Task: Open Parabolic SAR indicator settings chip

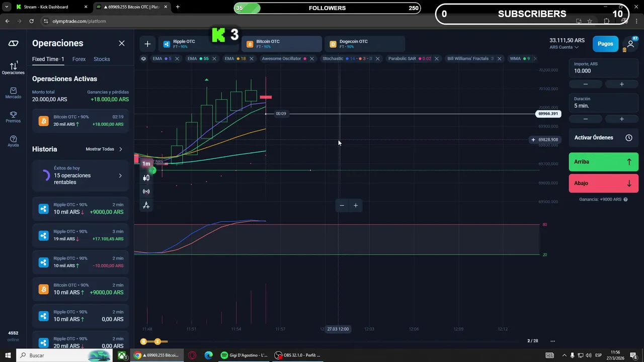Action: (410, 59)
